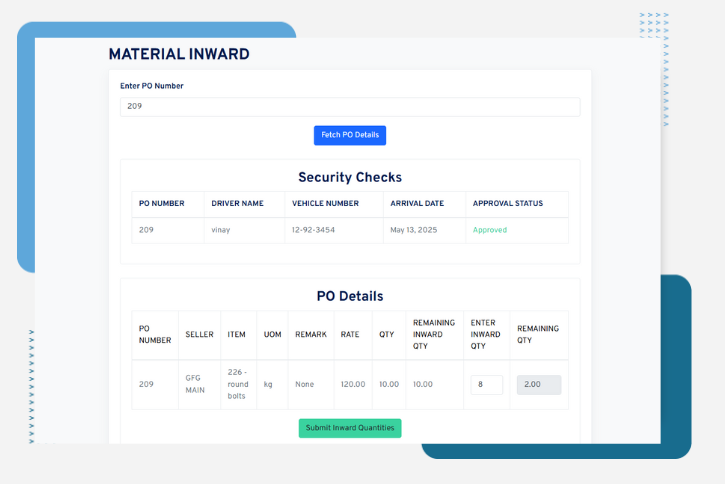Screen dimensions: 725x484
Task: Click the ITEM column header
Action: pos(236,334)
